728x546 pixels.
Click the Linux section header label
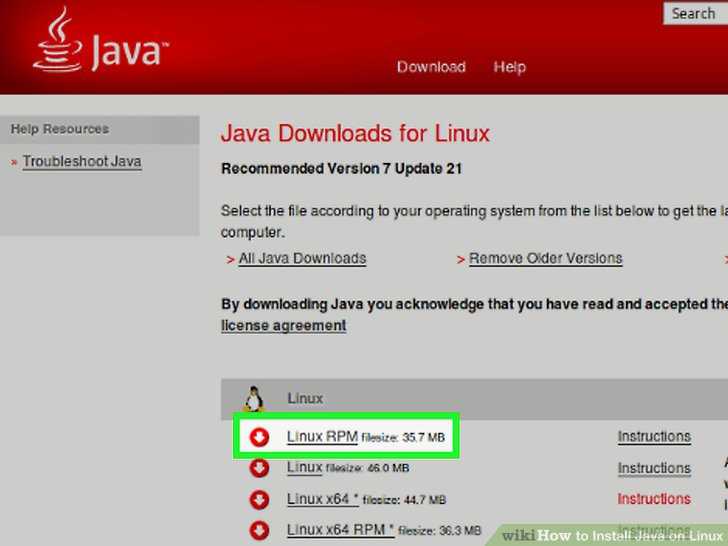(305, 398)
